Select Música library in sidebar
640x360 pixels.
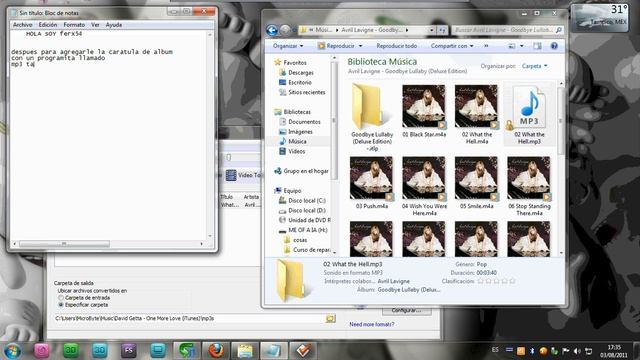pos(297,141)
